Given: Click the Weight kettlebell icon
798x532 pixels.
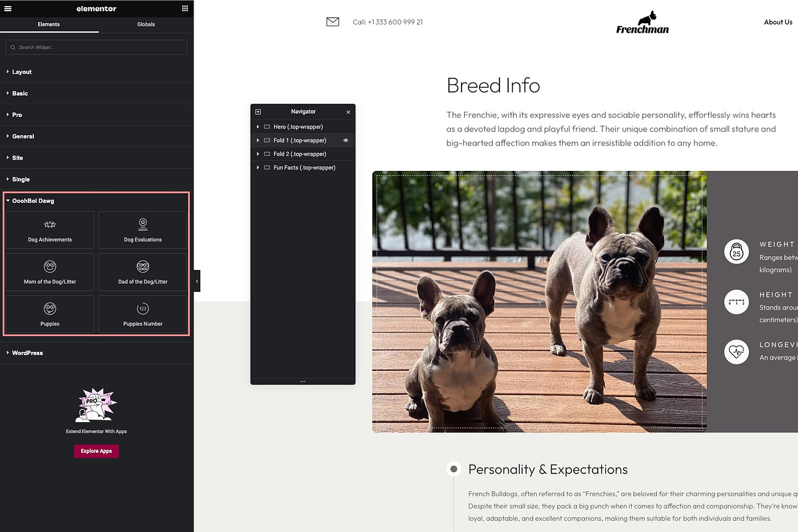Looking at the screenshot, I should click(x=736, y=251).
